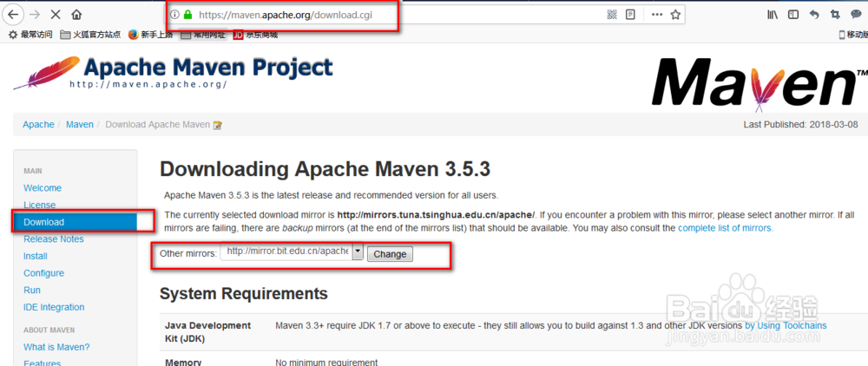Open the Configure sidebar link

coord(43,273)
